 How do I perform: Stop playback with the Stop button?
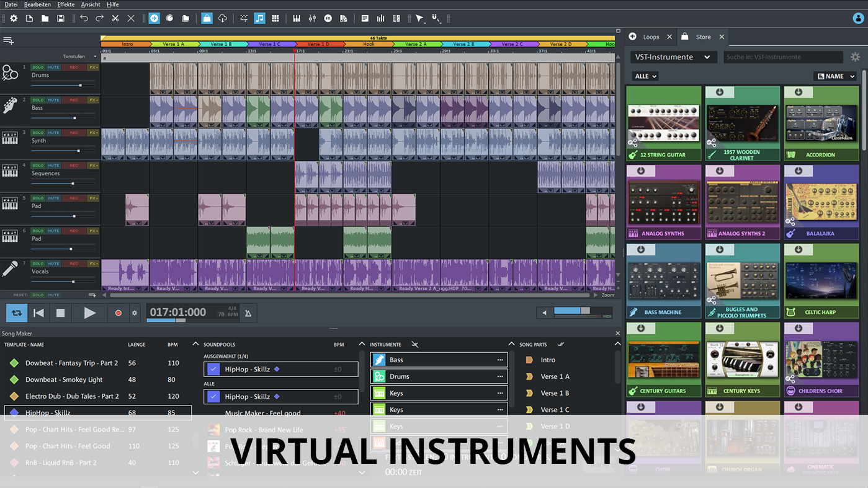[x=60, y=313]
